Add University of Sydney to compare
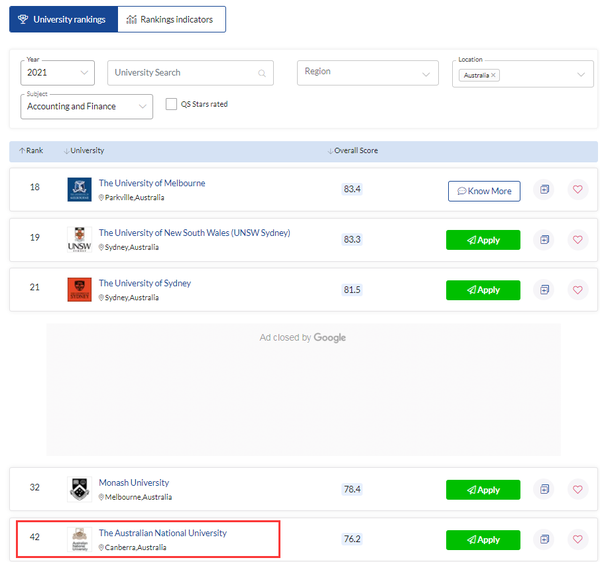This screenshot has width=600, height=562. [544, 290]
